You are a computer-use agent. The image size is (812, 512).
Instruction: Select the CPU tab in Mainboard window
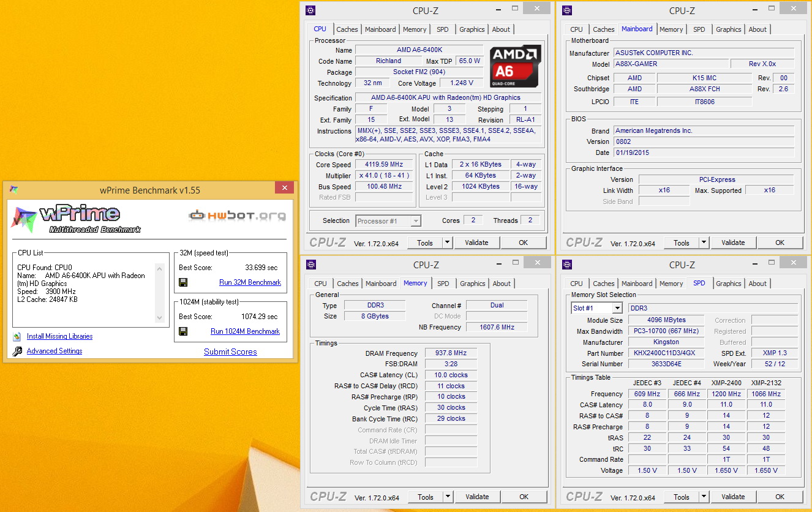(x=576, y=29)
